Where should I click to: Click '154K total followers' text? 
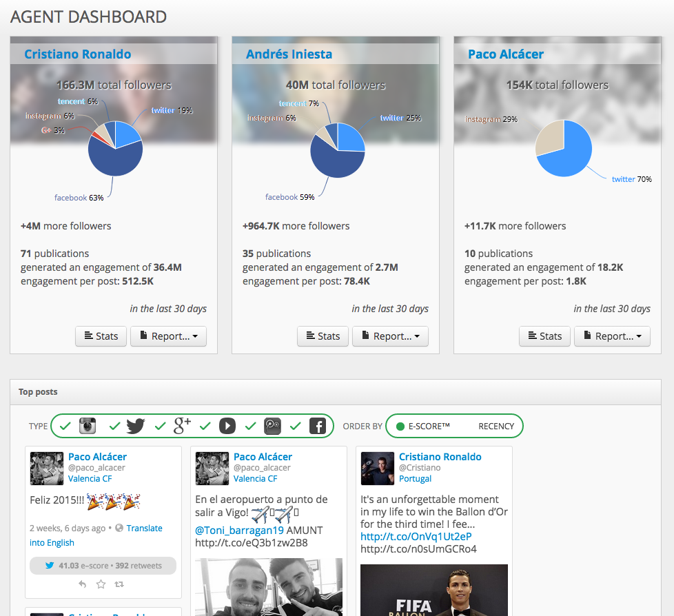[x=558, y=85]
